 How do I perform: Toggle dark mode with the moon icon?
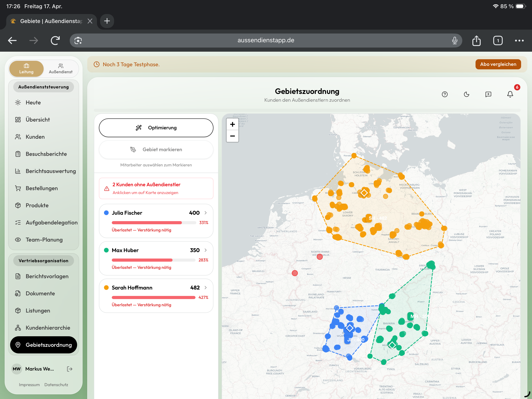click(x=466, y=94)
